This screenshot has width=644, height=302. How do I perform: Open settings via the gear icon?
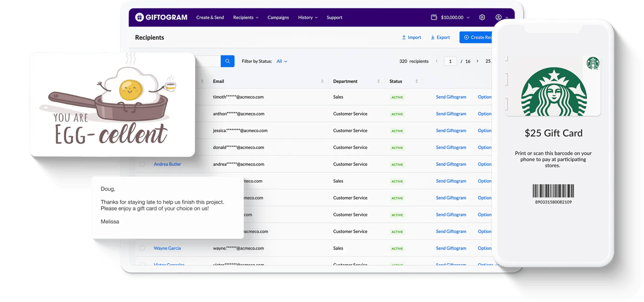(x=482, y=17)
